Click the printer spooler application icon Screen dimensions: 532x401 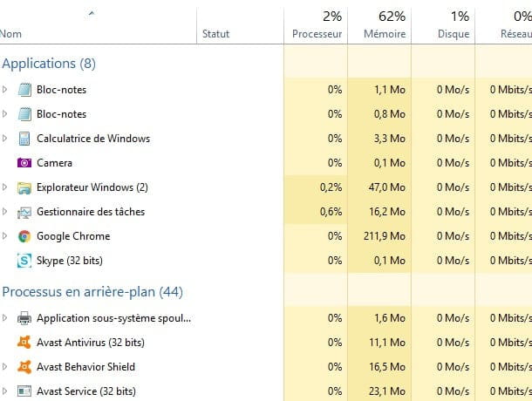coord(24,318)
